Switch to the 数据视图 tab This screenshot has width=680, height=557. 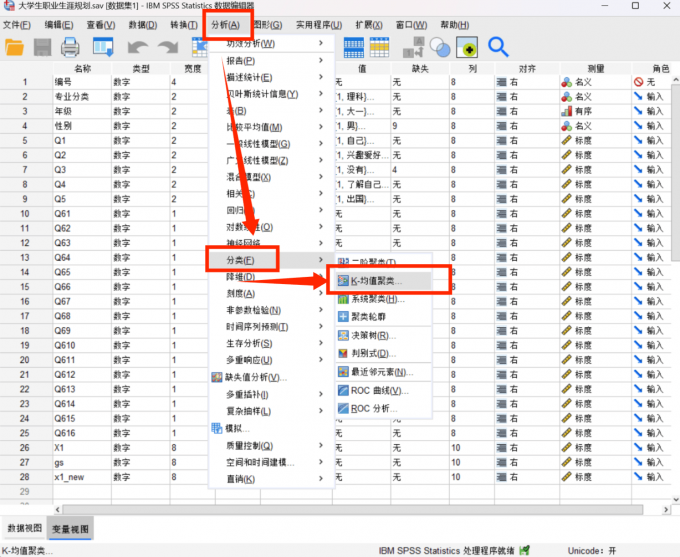coord(25,528)
